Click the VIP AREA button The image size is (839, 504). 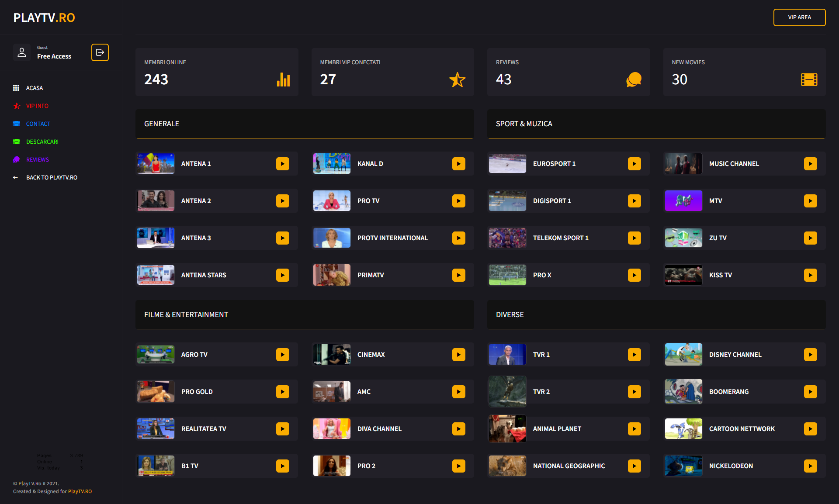coord(799,17)
